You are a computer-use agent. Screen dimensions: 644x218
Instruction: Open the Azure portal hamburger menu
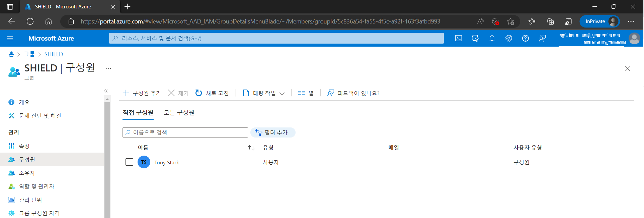coord(10,38)
